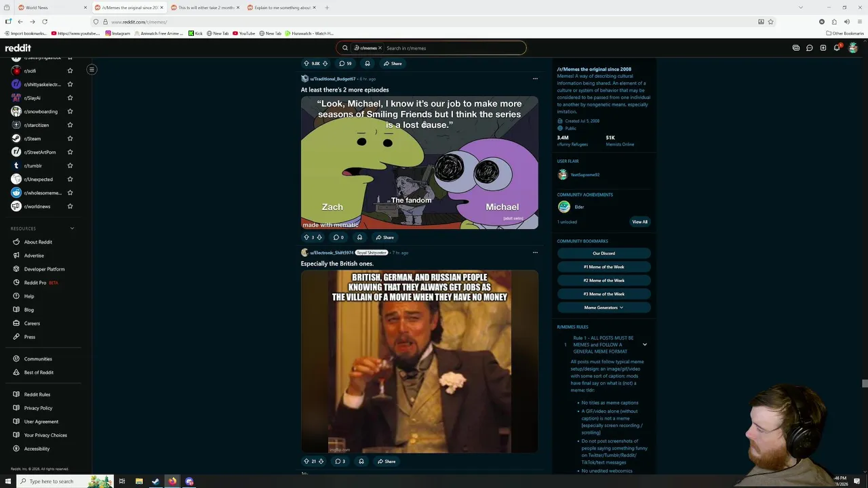Click the Search in r/memes field
The image size is (868, 488).
tap(454, 48)
